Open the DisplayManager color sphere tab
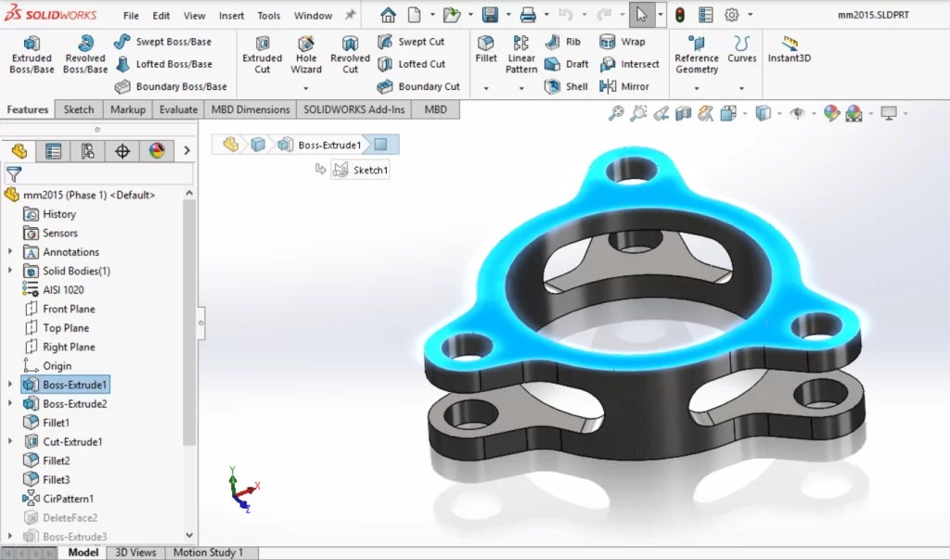This screenshot has width=950, height=560. [157, 151]
